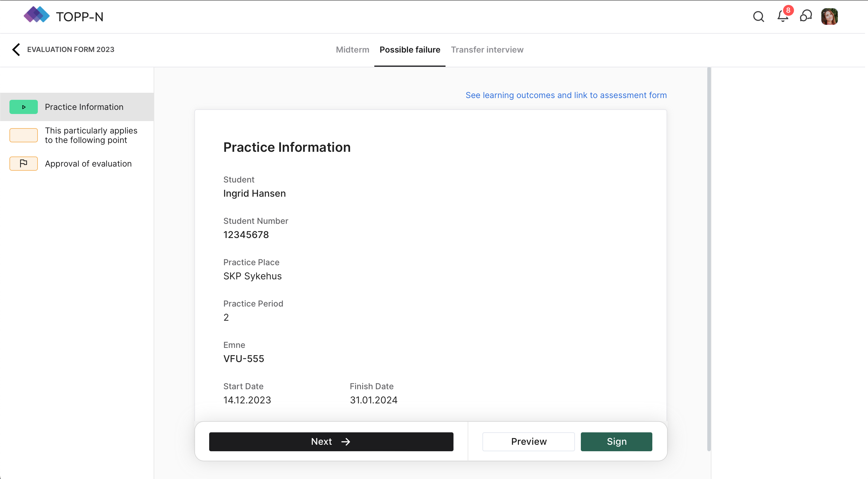Click empty orange step box
This screenshot has height=479, width=868.
coord(24,136)
